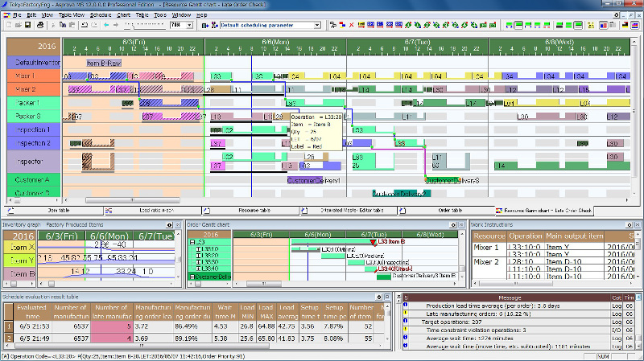Open the Default scheduling parameter dropdown

(317, 25)
